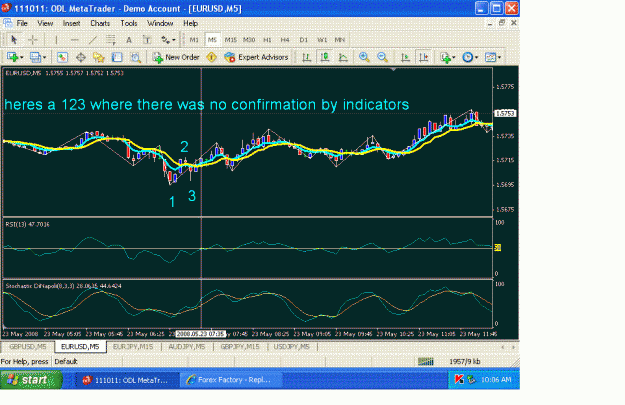Viewport: 625px width, 405px height.
Task: Toggle the H1 timeframe button
Action: point(267,40)
